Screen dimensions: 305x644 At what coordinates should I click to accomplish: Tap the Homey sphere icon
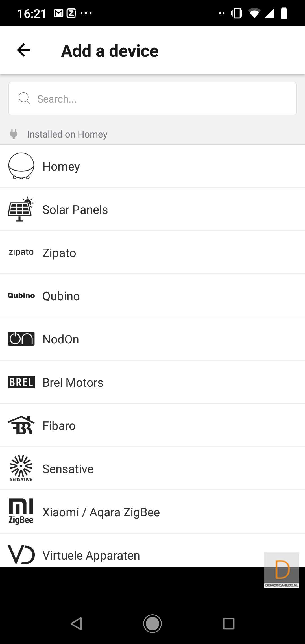point(21,166)
